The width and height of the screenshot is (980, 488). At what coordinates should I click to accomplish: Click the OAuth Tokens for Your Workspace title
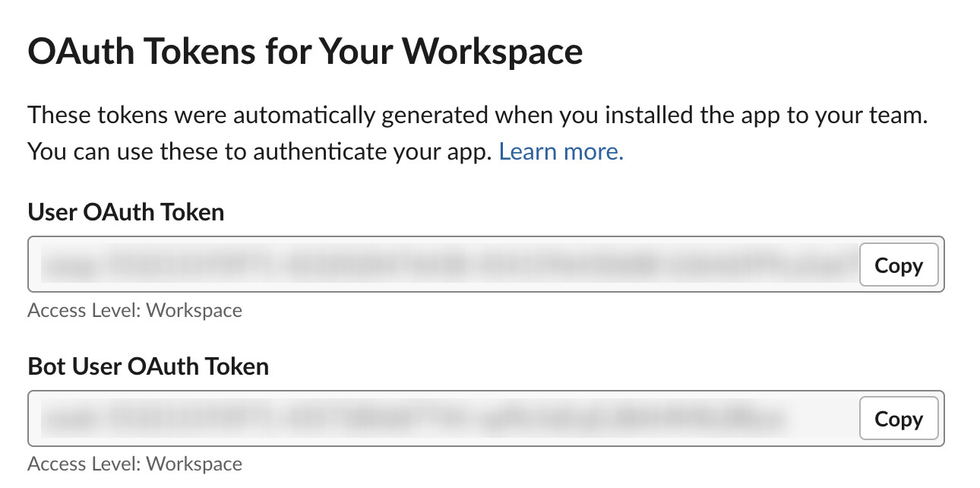pos(304,50)
